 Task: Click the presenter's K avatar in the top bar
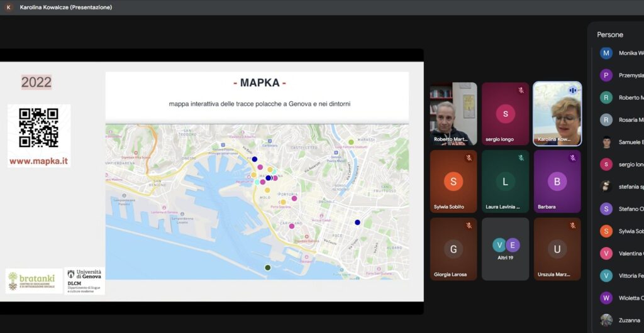click(x=8, y=7)
